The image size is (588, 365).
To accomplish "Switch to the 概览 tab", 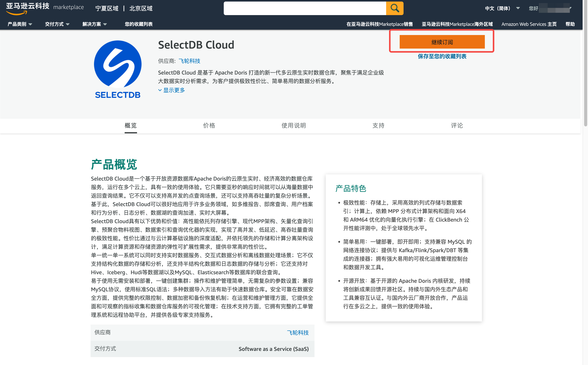I will click(x=131, y=126).
